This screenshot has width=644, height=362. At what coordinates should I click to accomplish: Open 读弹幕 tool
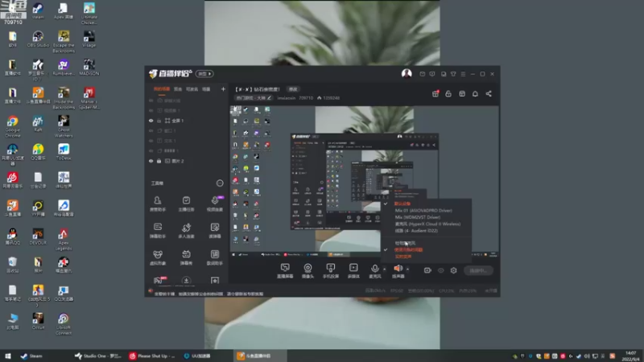(x=215, y=231)
